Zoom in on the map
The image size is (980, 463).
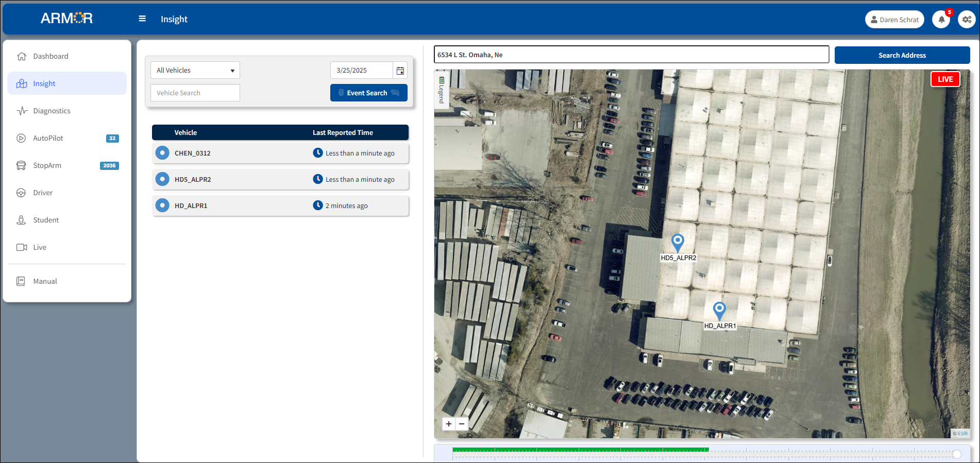[x=449, y=424]
